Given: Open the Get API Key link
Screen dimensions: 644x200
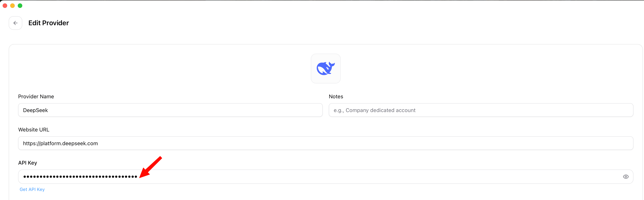Looking at the screenshot, I should click(32, 189).
